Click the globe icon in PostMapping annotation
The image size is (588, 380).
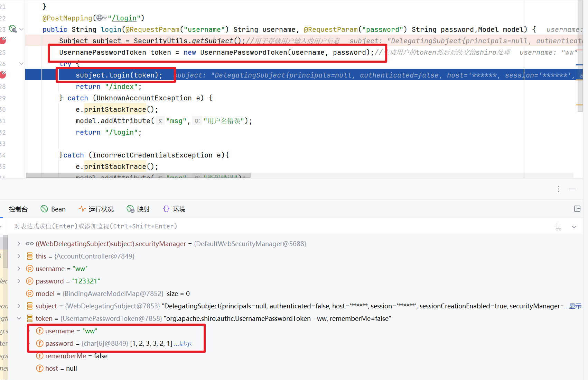click(100, 18)
